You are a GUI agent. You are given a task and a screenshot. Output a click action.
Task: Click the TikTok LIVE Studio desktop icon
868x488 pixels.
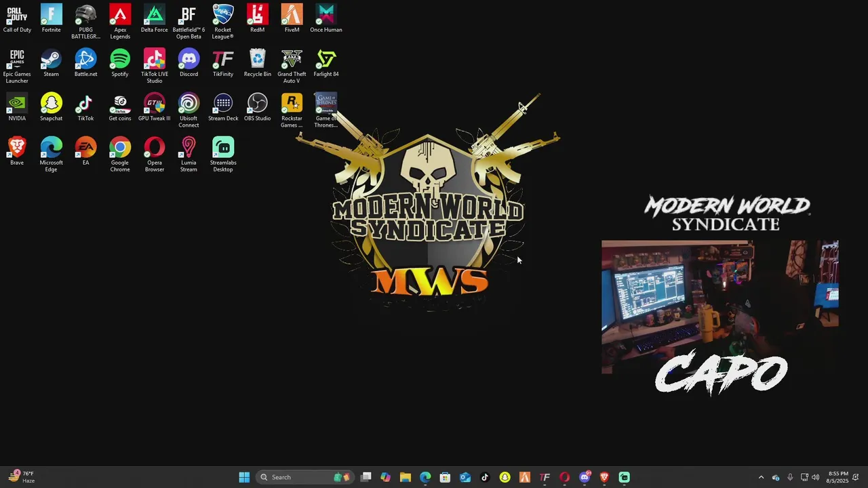point(154,66)
